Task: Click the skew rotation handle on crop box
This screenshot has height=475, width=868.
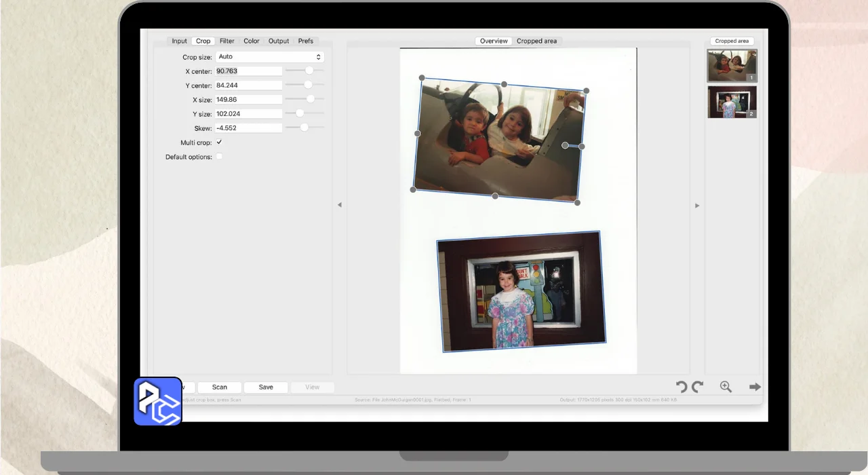Action: tap(565, 145)
